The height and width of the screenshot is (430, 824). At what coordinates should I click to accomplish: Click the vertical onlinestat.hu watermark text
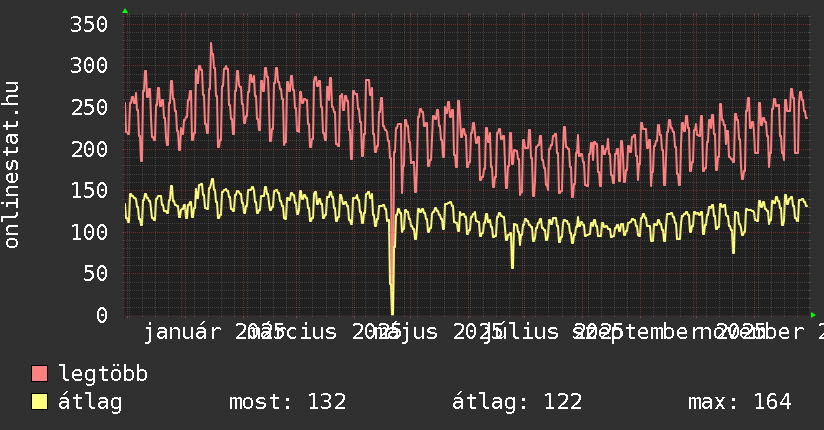[12, 165]
